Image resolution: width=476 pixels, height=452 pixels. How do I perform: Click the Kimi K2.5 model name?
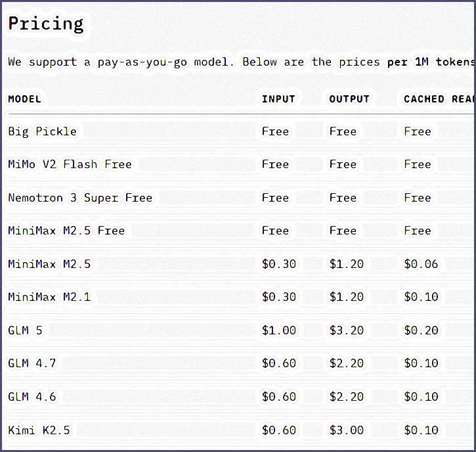(x=39, y=430)
